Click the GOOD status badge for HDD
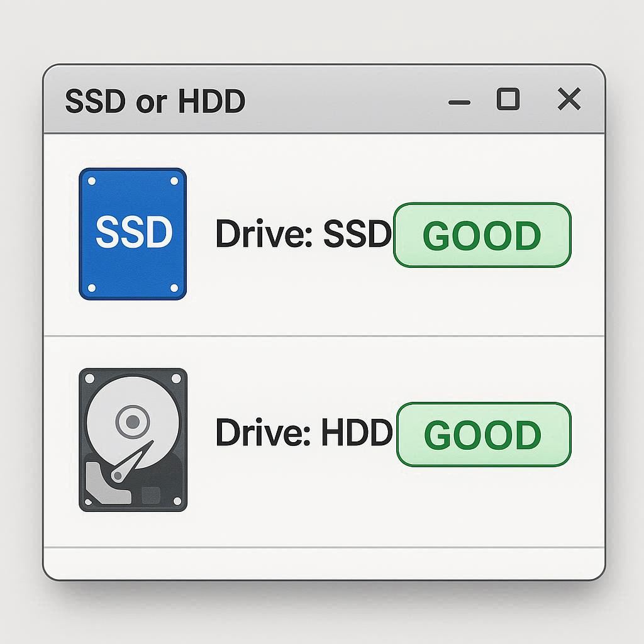 click(483, 435)
